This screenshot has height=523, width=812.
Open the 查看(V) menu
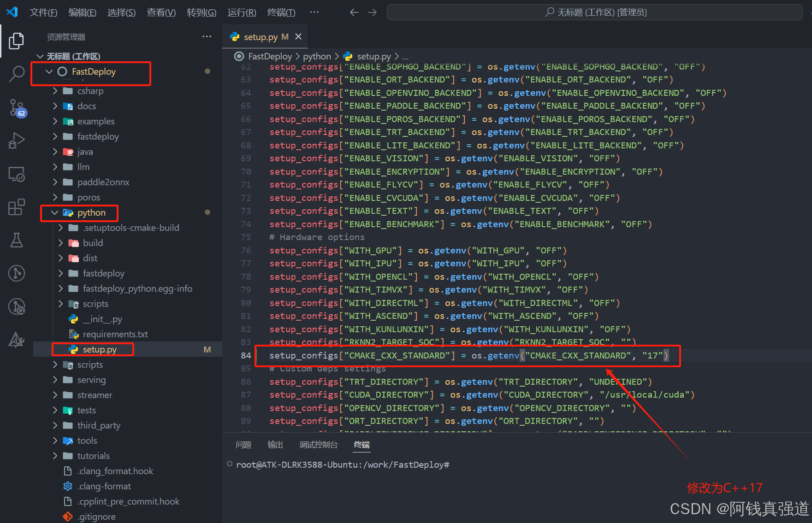pos(161,12)
